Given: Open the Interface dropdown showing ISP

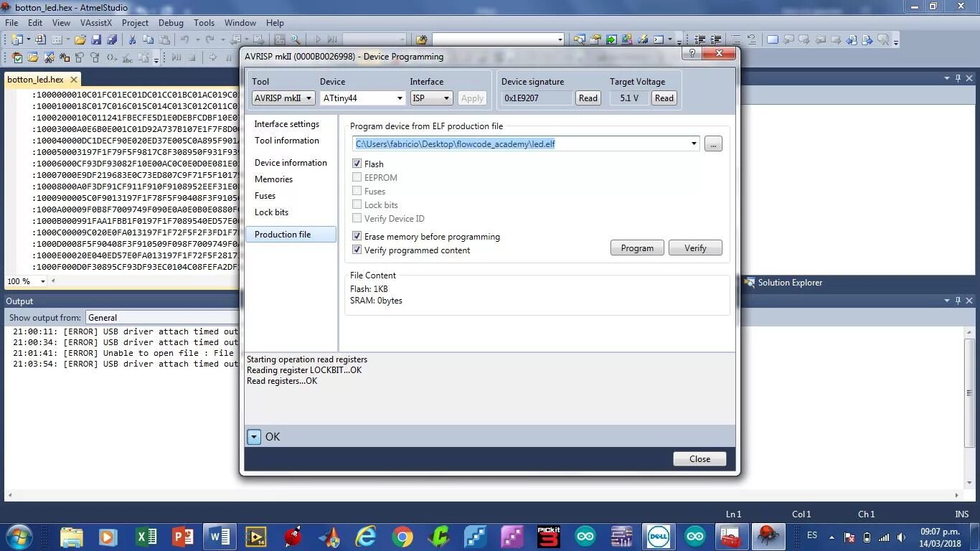Looking at the screenshot, I should tap(431, 98).
